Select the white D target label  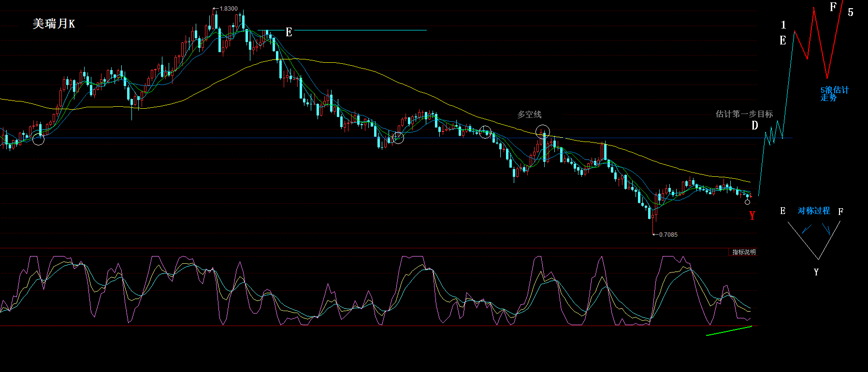coord(755,126)
